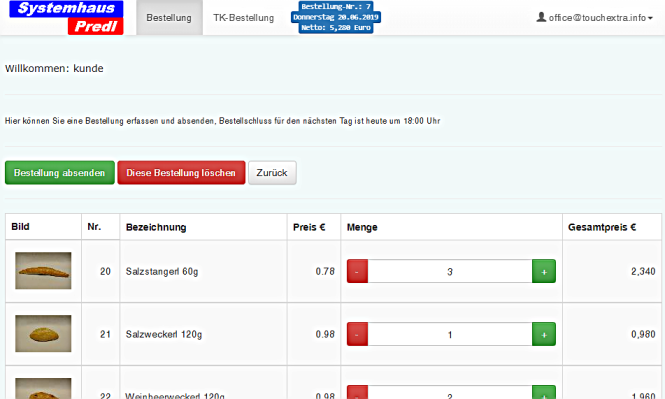Go back with the Zurück button
This screenshot has width=665, height=399.
pyautogui.click(x=272, y=173)
